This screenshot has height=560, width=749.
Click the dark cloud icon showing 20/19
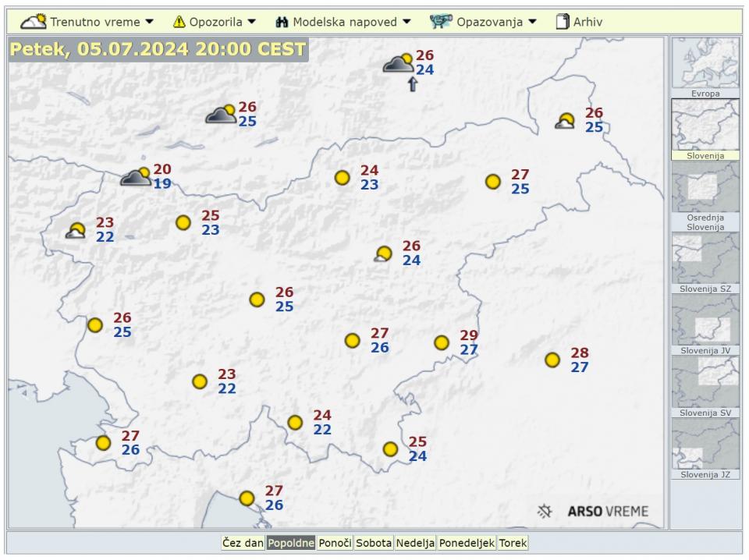coord(137,177)
